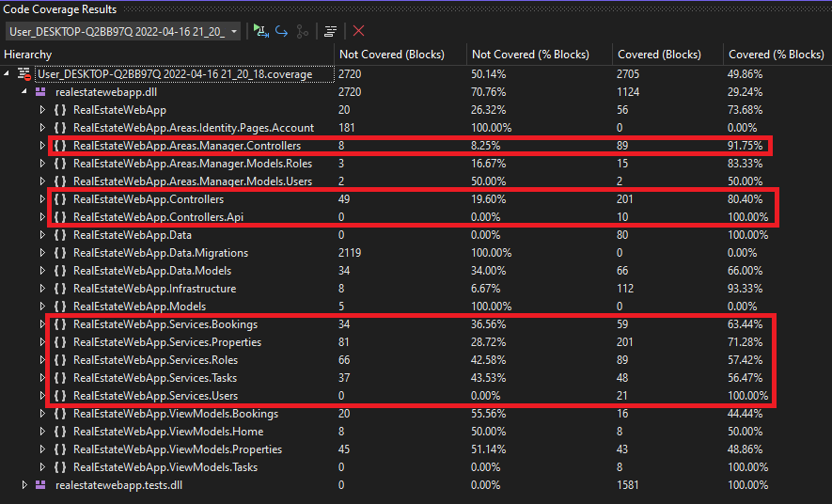This screenshot has width=832, height=504.
Task: Click the 42.58% not covered cell
Action: tap(489, 360)
